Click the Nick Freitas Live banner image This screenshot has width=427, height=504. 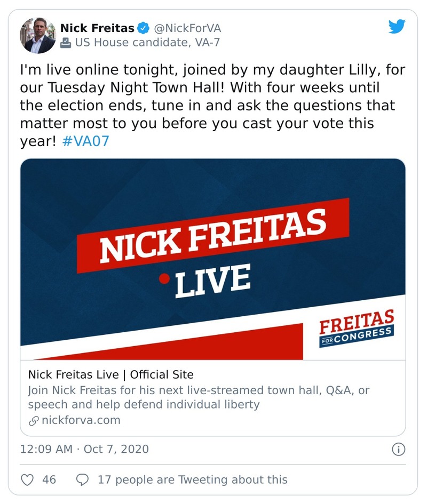coord(212,251)
